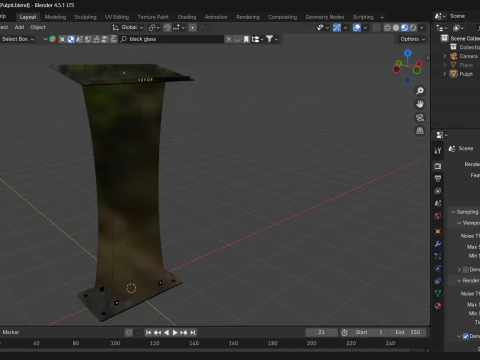480x360 pixels.
Task: Switch to the Modeling workspace tab
Action: click(55, 17)
